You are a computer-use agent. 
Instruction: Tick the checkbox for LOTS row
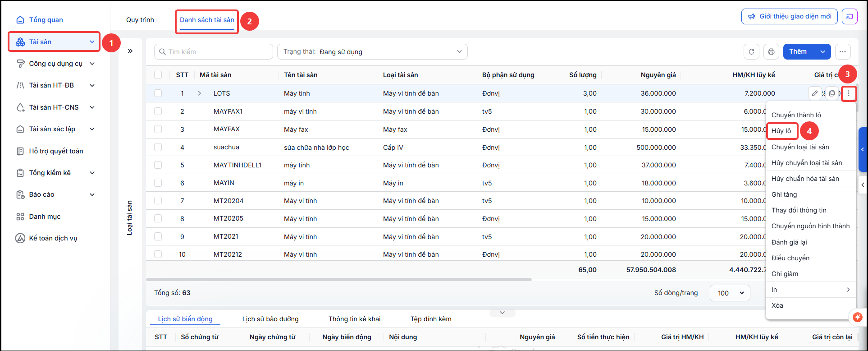tap(158, 93)
